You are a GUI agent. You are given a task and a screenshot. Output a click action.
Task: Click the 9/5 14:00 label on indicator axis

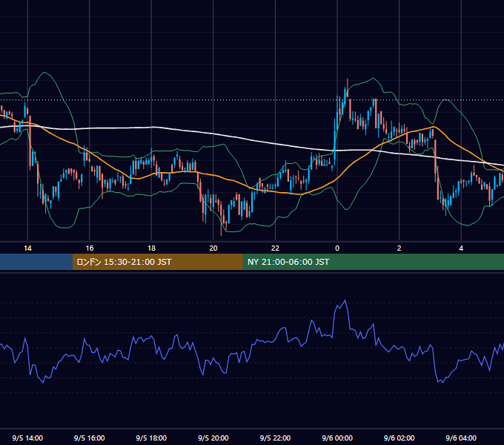coord(27,438)
